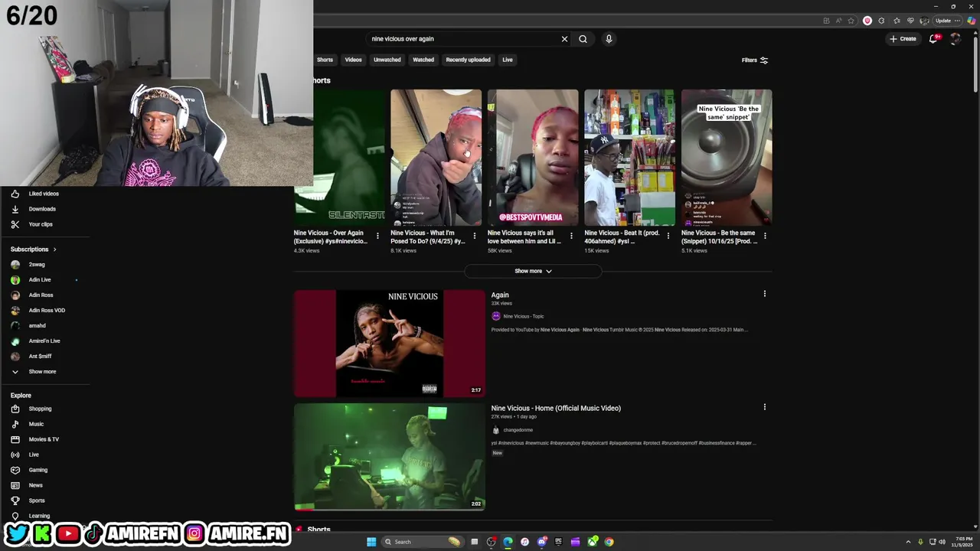Viewport: 980px width, 551px height.
Task: Play the green 'Home' music video thumbnail
Action: point(390,457)
